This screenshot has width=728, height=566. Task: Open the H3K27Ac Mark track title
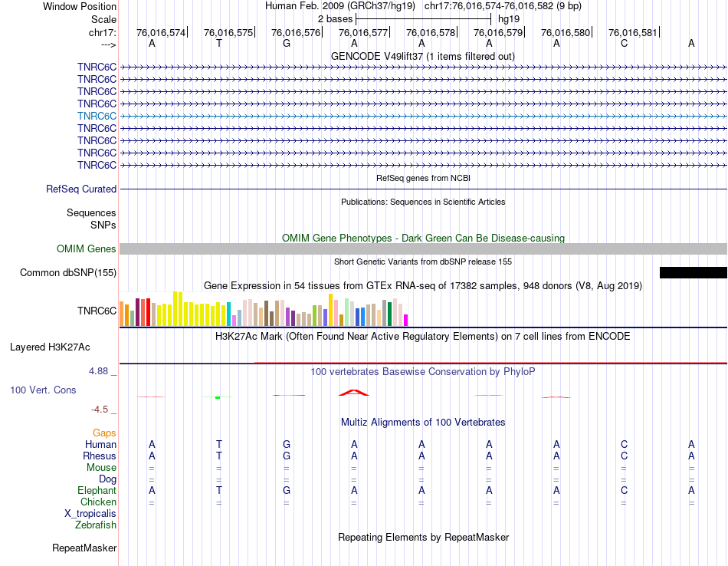point(422,336)
